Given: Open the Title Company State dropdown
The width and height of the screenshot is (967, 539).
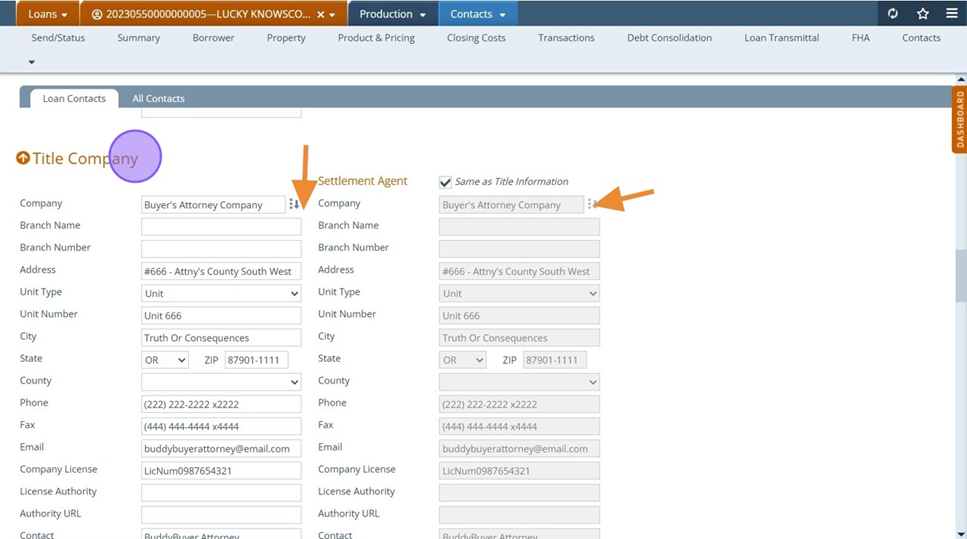Looking at the screenshot, I should tap(165, 360).
